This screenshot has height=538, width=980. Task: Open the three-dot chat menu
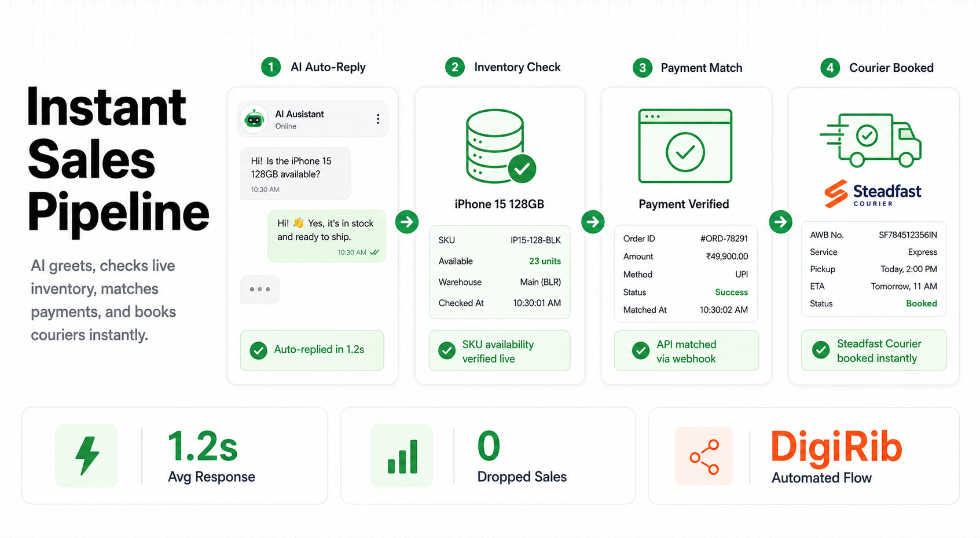pos(378,119)
